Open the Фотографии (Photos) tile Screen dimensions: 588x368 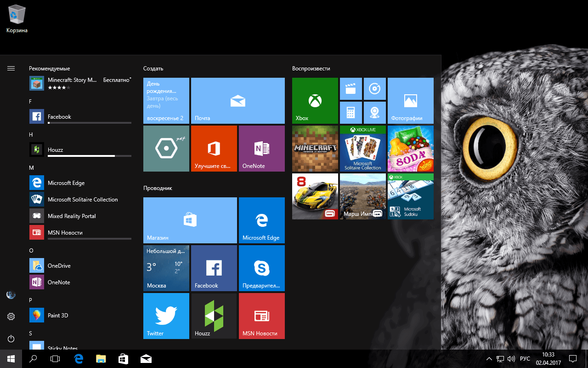[x=410, y=100]
